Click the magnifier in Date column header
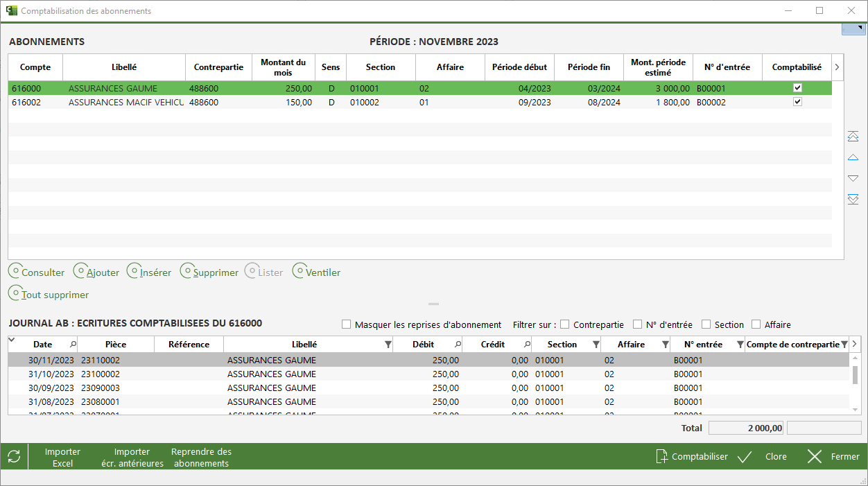Screen dimensions: 868x486 point(73,345)
